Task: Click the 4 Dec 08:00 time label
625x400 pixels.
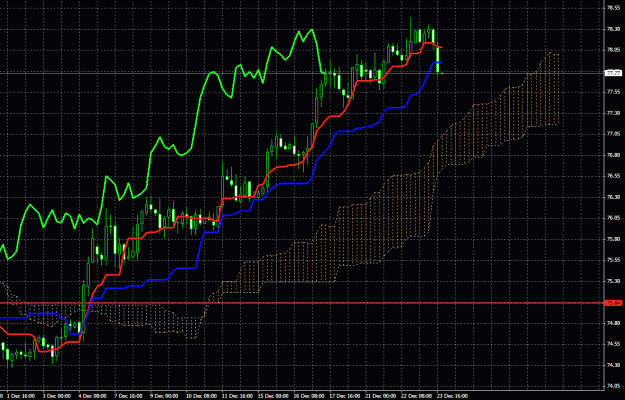Action: coord(93,396)
